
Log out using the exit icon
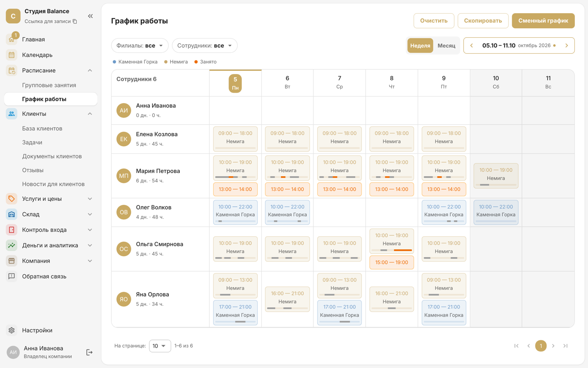[x=89, y=352]
